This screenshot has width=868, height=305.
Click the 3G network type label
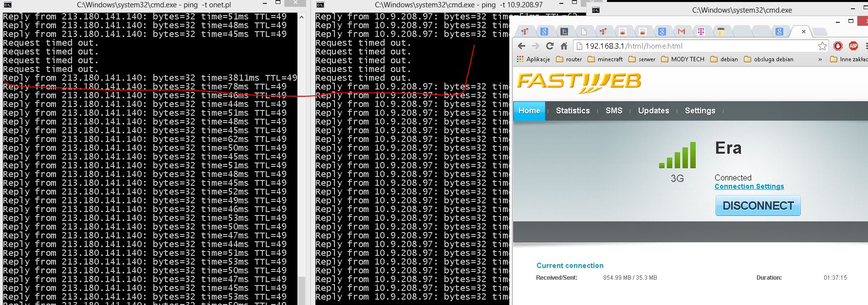[677, 179]
